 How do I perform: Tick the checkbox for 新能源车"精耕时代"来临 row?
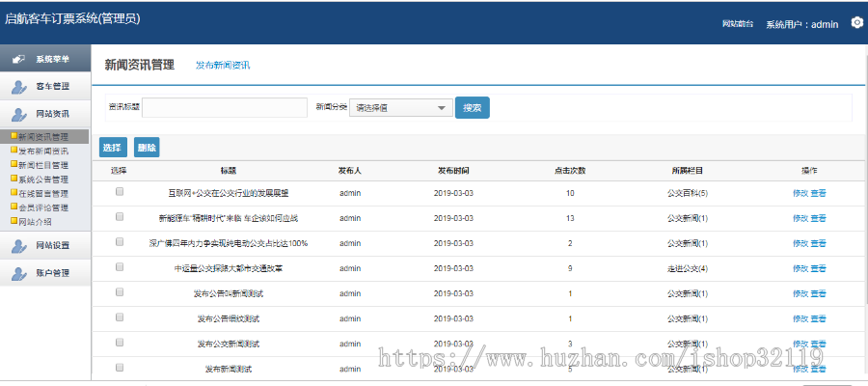119,217
